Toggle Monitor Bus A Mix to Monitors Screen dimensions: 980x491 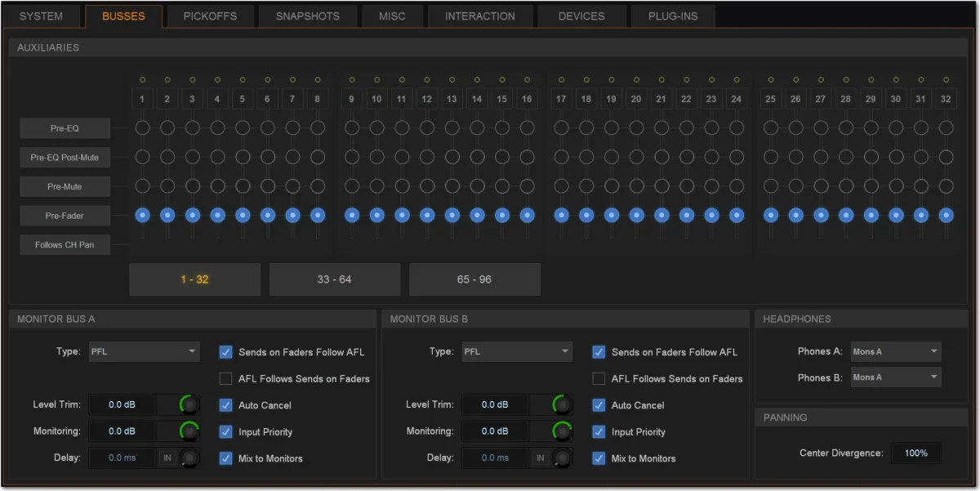[x=226, y=458]
